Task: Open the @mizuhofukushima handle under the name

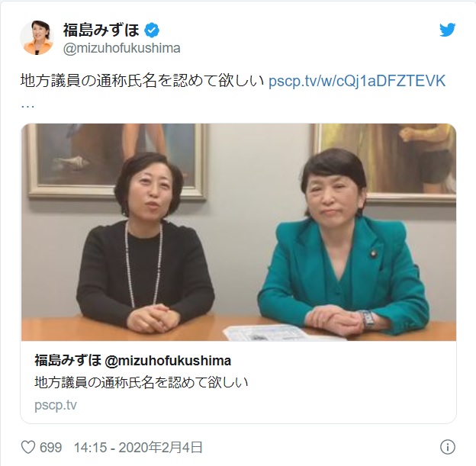Action: click(x=122, y=48)
